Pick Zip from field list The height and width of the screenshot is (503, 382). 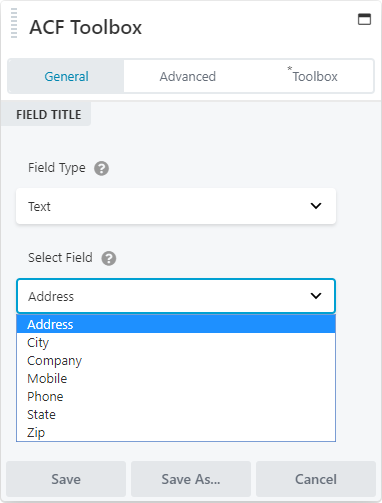point(176,432)
